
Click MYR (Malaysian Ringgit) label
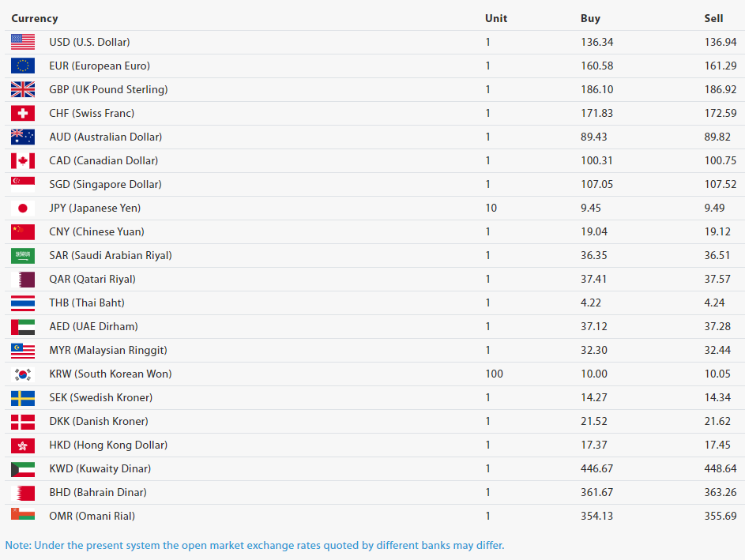pos(108,350)
